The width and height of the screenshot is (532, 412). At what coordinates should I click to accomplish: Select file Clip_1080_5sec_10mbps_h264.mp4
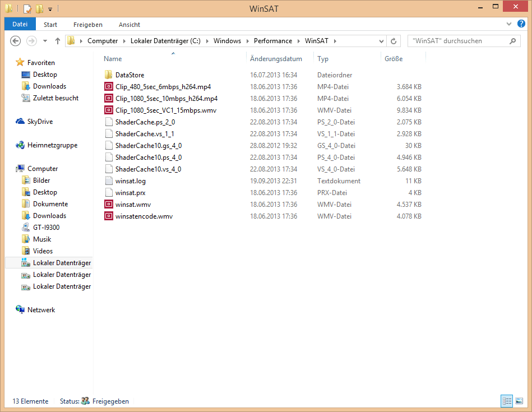pyautogui.click(x=166, y=99)
